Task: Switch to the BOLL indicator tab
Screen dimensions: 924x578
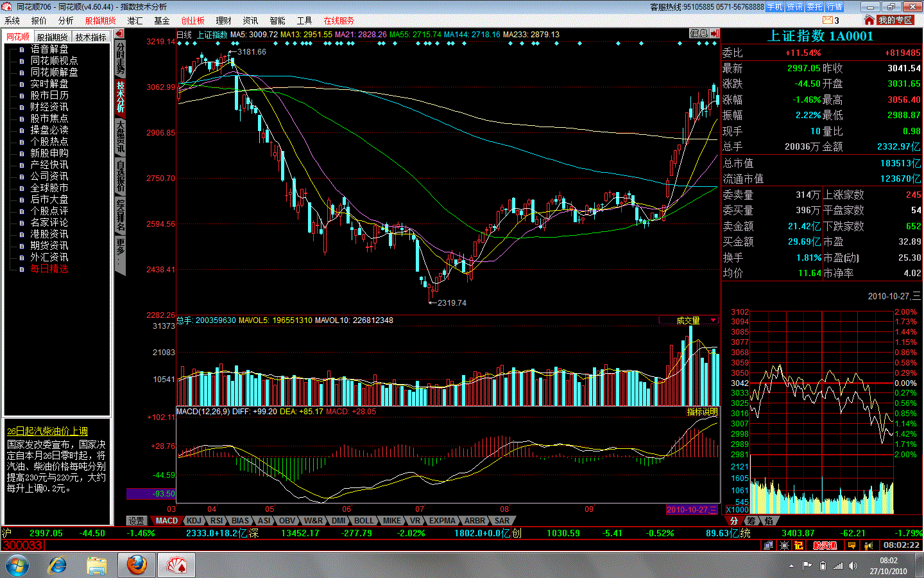Action: coord(363,521)
